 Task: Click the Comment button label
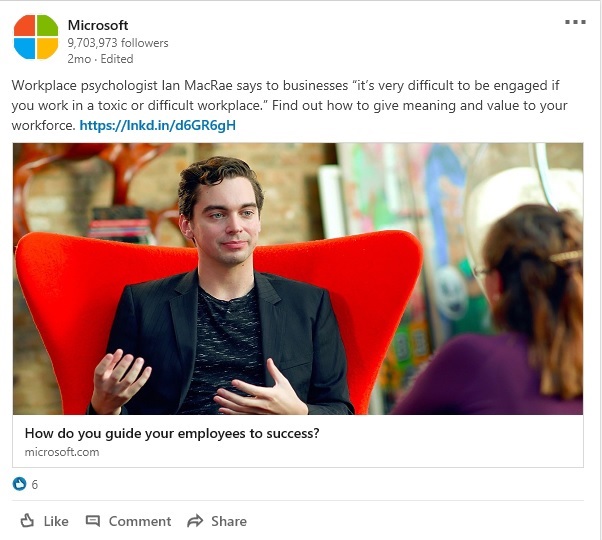pyautogui.click(x=140, y=521)
